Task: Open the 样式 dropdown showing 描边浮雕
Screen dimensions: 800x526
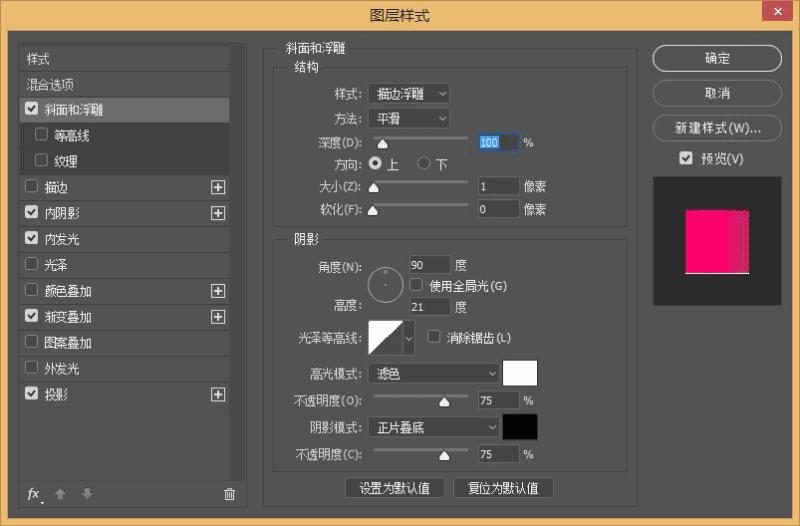Action: point(409,93)
